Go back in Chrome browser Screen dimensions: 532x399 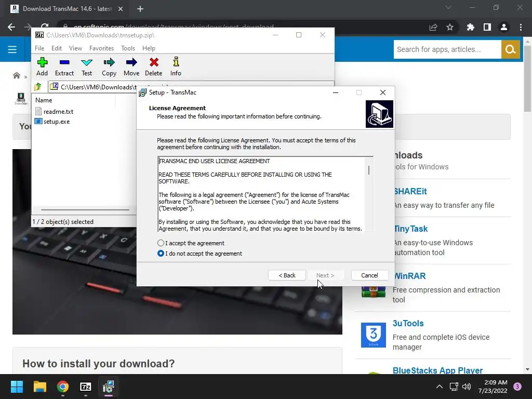tap(11, 27)
